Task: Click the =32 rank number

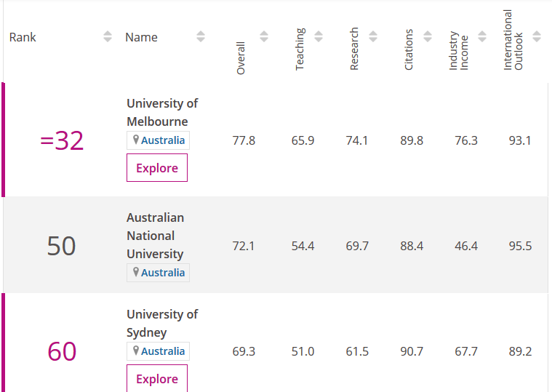Action: point(62,141)
